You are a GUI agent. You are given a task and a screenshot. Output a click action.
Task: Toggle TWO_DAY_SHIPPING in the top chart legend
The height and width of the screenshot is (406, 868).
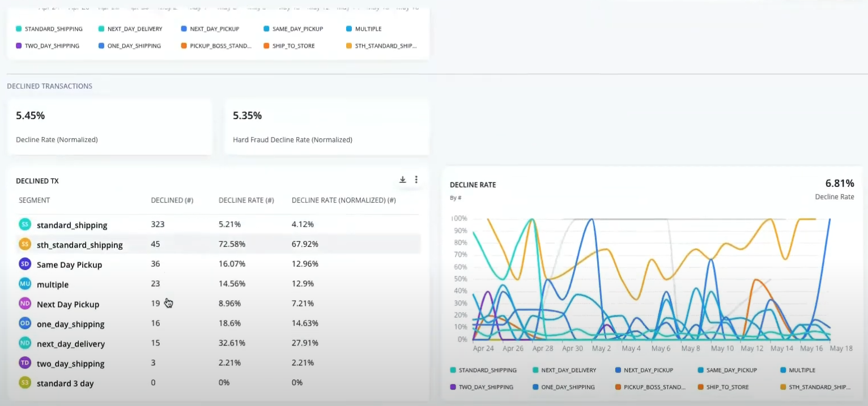click(x=48, y=46)
